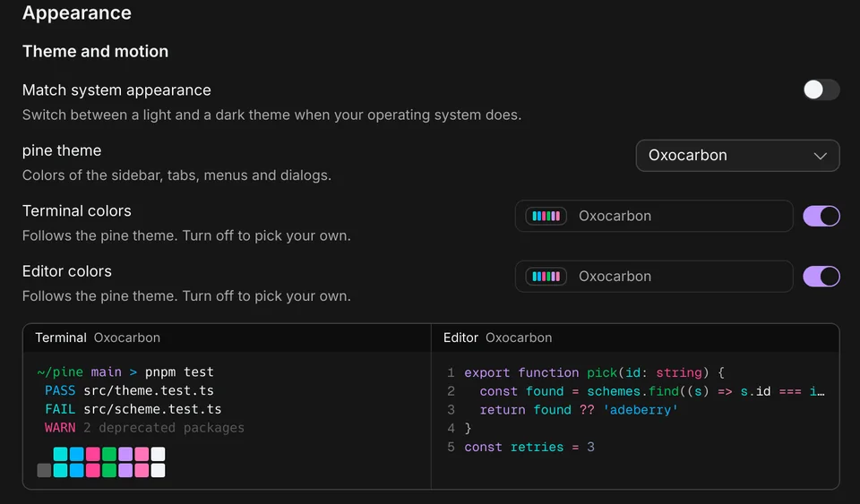Screen dimensions: 860x504
Task: Click "Colors of the sidebar, tabs, menus and dialogs."
Action: point(176,175)
